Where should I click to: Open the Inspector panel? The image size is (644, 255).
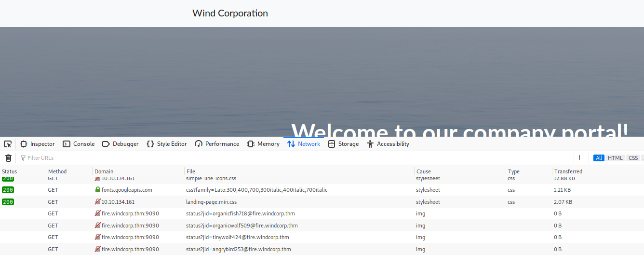[x=38, y=144]
